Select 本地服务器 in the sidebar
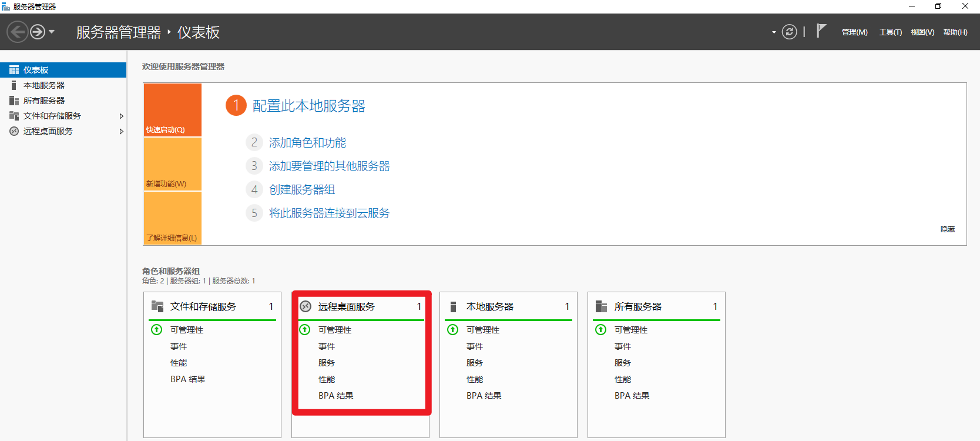Screen dimensions: 980x441 pyautogui.click(x=63, y=85)
